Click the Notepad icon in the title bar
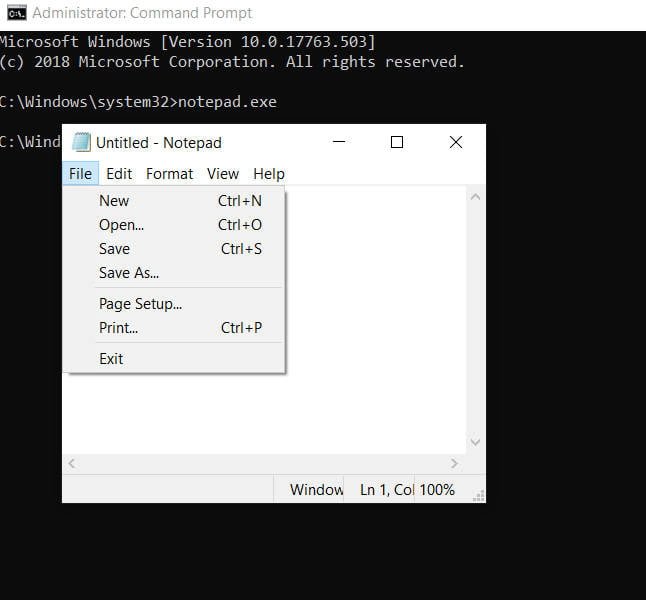 point(81,142)
